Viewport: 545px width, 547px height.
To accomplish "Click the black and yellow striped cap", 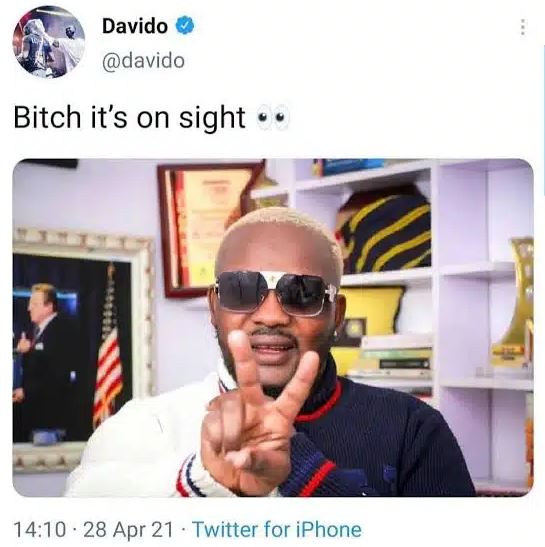I will tap(384, 232).
